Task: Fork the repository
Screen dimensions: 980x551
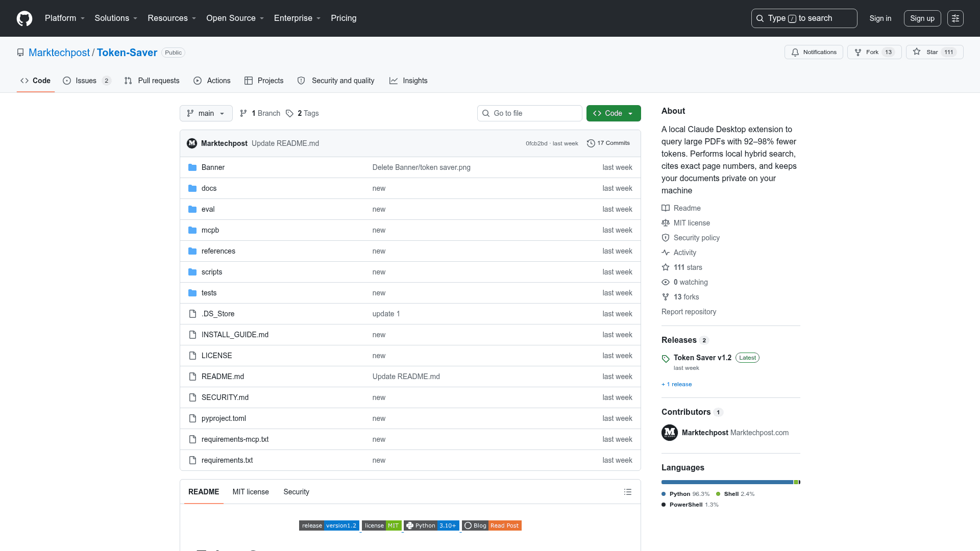Action: click(874, 52)
